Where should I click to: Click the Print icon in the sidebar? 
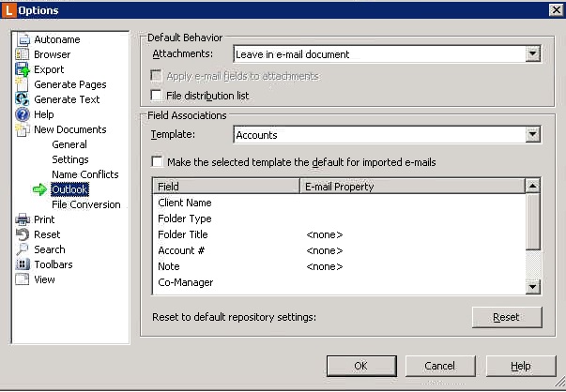coord(23,219)
